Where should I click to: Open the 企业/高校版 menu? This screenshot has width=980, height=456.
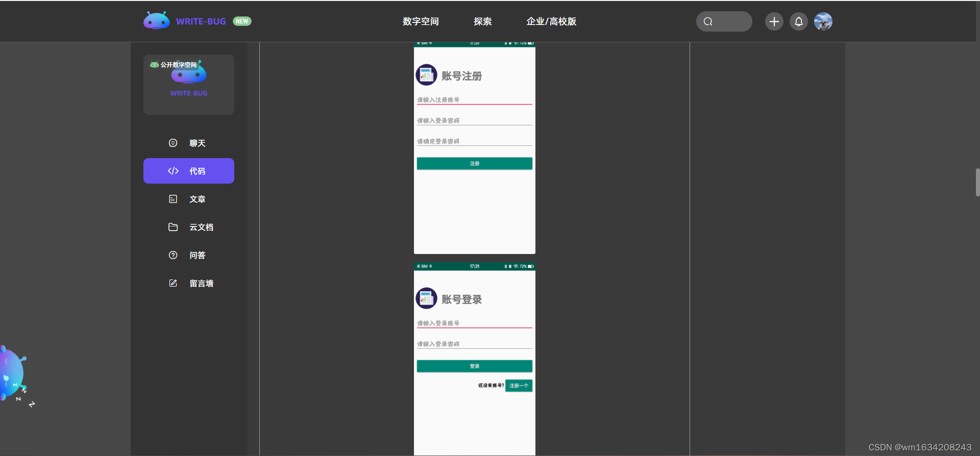pos(551,21)
